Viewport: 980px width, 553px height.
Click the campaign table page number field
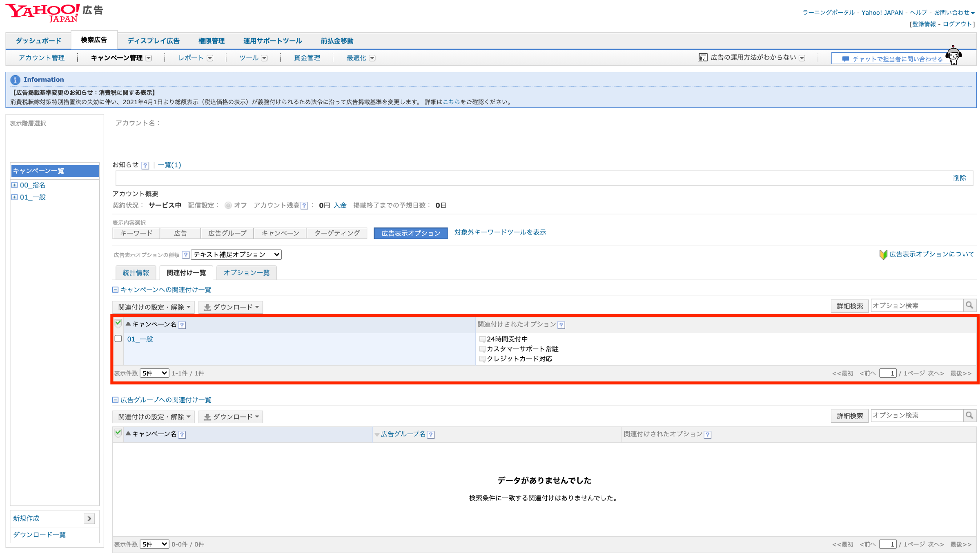pyautogui.click(x=888, y=373)
